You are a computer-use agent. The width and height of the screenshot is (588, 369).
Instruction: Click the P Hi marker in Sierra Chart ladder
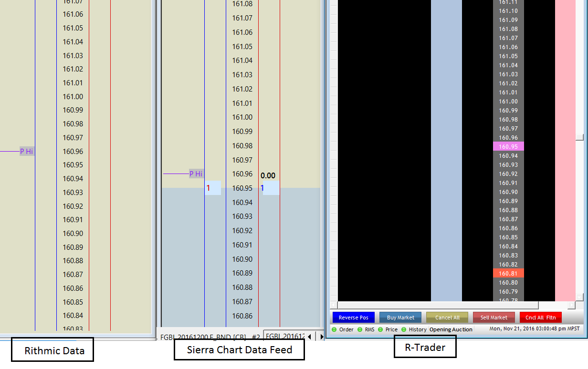[x=196, y=174]
